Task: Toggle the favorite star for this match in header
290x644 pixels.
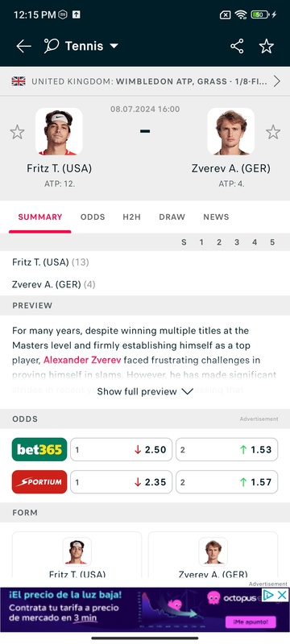Action: pyautogui.click(x=266, y=46)
